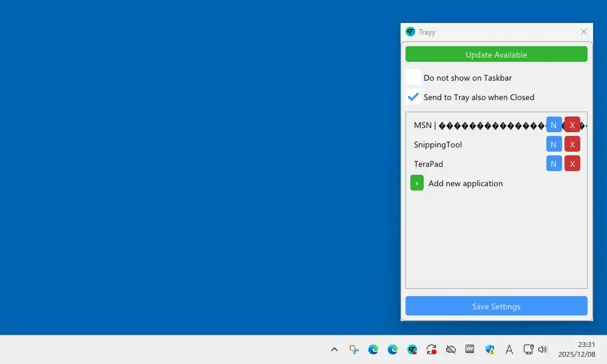This screenshot has width=607, height=364.
Task: Click the Trayy icon in the system tray
Action: pyautogui.click(x=412, y=349)
